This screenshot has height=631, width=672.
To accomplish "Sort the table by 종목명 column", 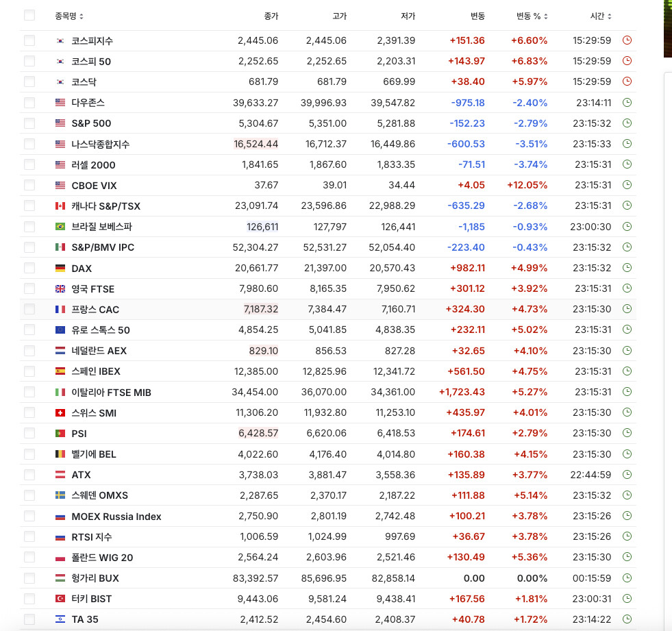I will pyautogui.click(x=69, y=16).
